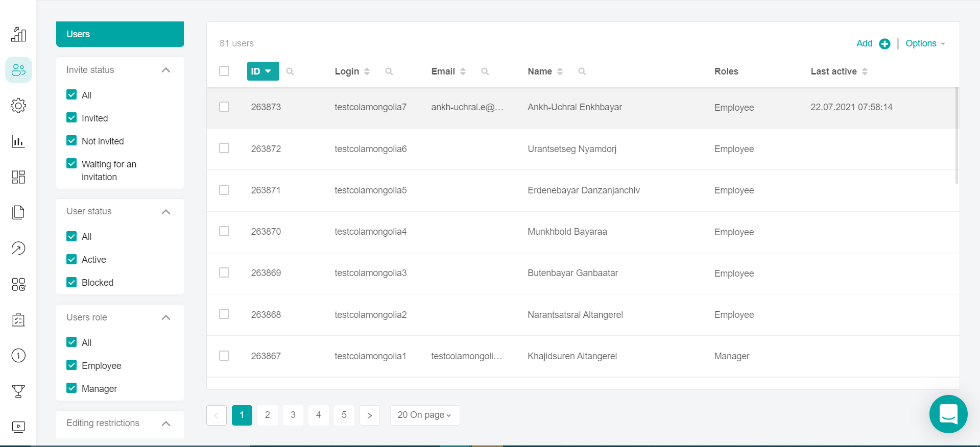Open the video player icon in sidebar
This screenshot has height=447, width=980.
click(x=18, y=427)
